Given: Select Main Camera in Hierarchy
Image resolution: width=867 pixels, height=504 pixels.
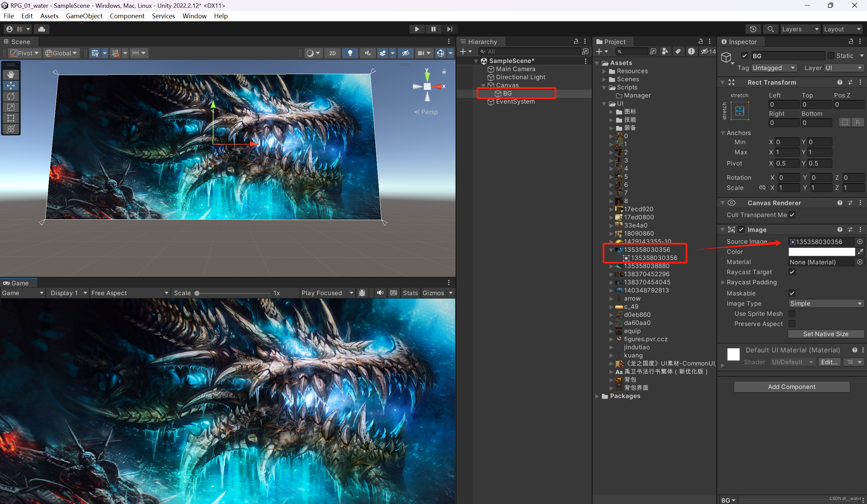Looking at the screenshot, I should point(515,69).
